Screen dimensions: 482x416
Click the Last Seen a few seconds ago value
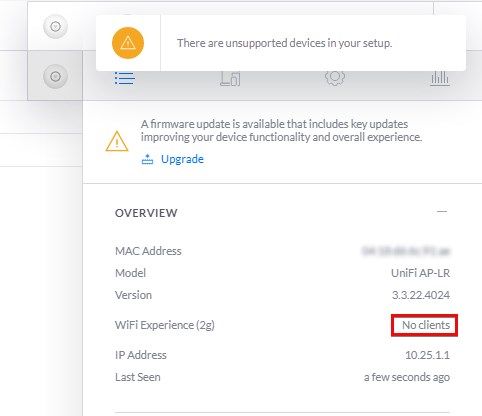[407, 377]
